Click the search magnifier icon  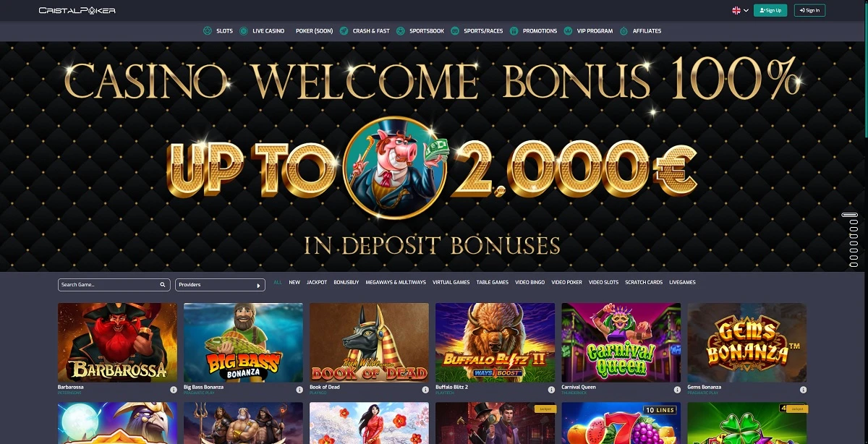(x=163, y=285)
